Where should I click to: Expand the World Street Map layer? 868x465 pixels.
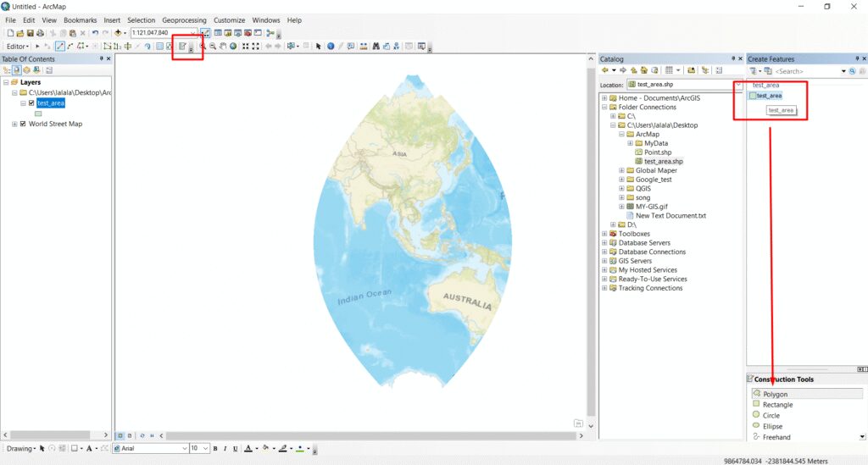[x=14, y=124]
